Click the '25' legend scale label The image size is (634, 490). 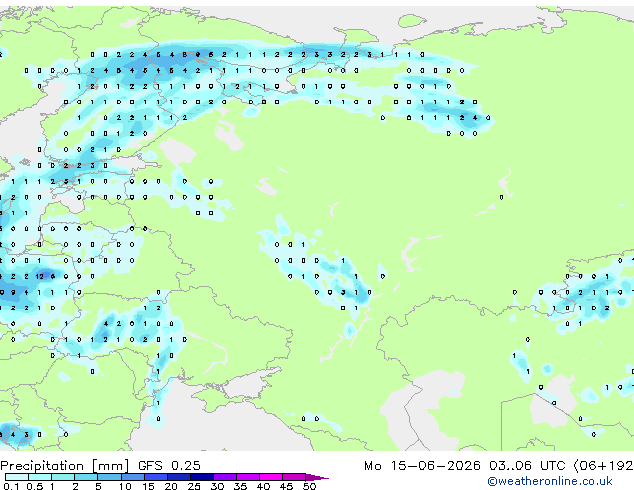pyautogui.click(x=194, y=486)
